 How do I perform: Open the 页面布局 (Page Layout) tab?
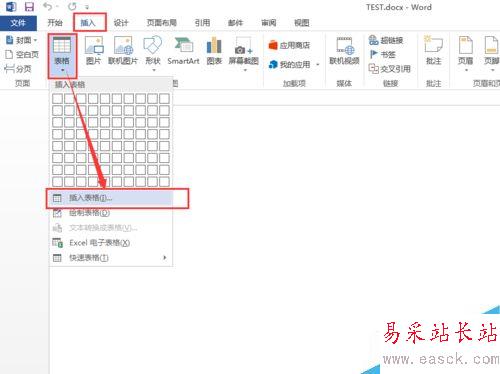pyautogui.click(x=162, y=23)
